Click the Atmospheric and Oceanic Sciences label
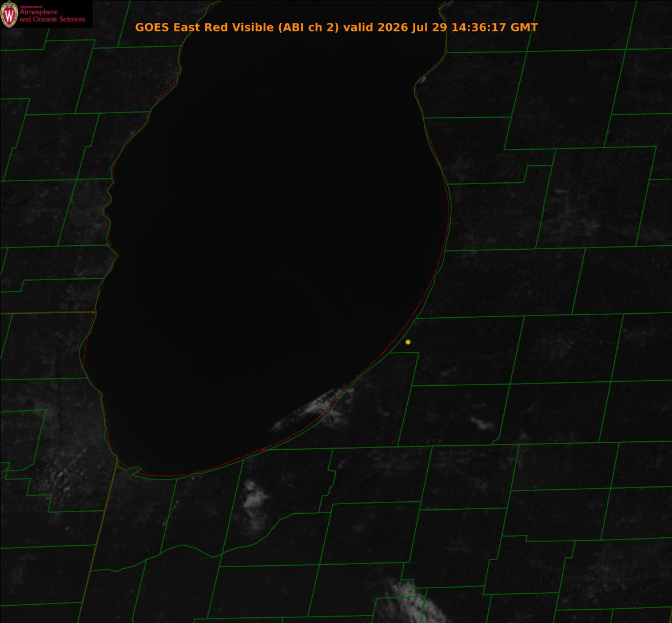This screenshot has width=672, height=623. click(x=52, y=15)
